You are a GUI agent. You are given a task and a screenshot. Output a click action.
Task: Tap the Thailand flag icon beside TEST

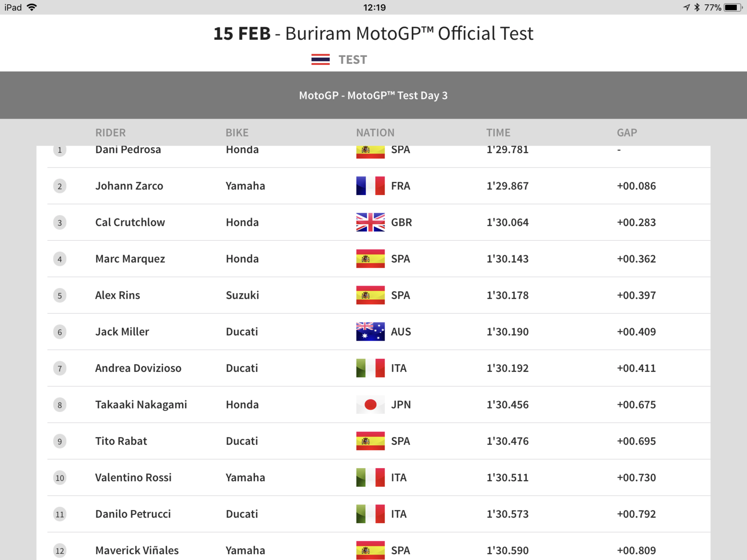320,60
